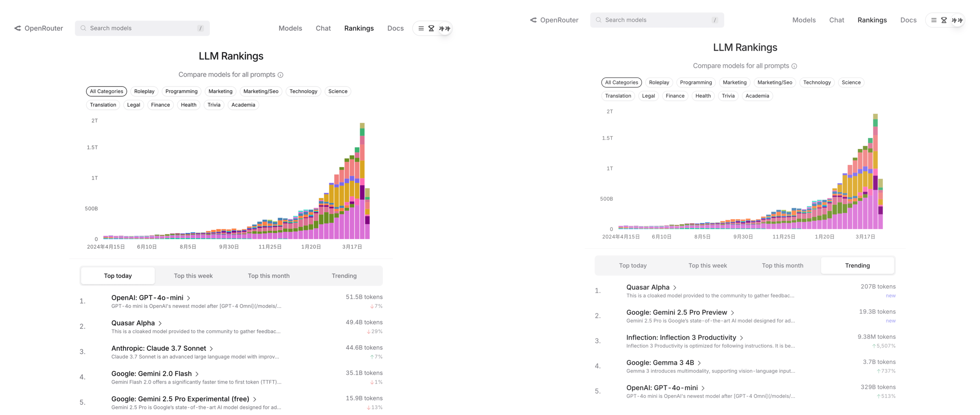Select Science filter on right page

(x=851, y=83)
